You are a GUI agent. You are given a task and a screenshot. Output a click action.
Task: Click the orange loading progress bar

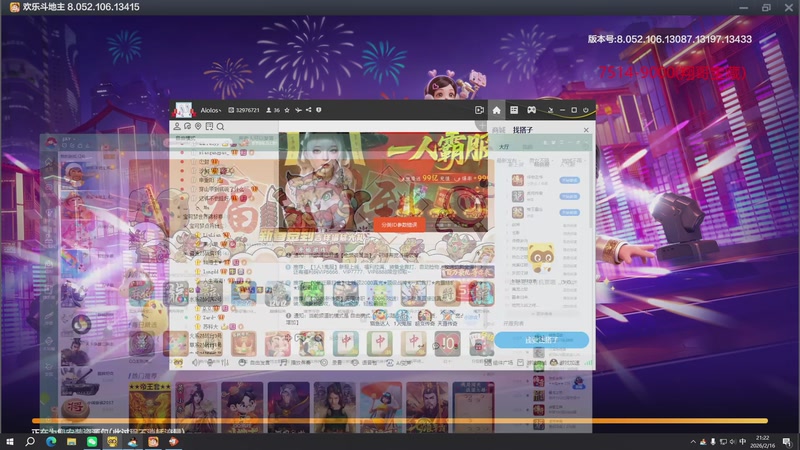[x=399, y=421]
